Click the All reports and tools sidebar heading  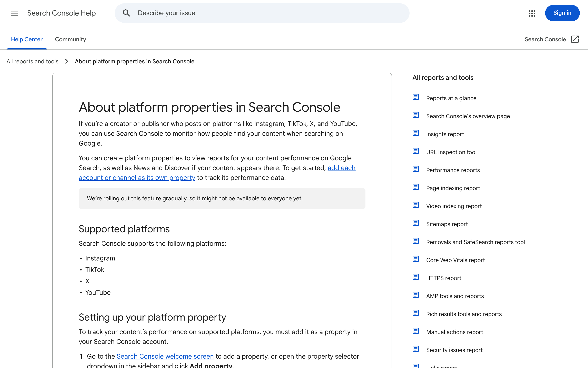pos(443,78)
